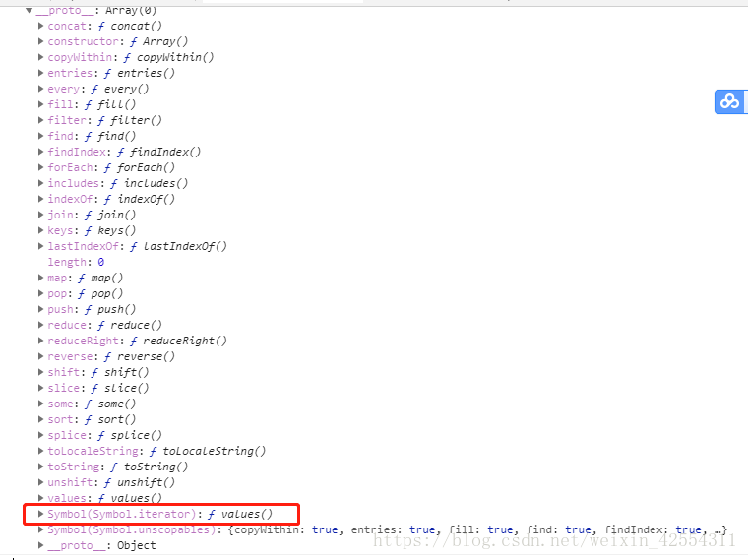Expand the indexOf: property arrow
748x560 pixels.
[x=41, y=199]
